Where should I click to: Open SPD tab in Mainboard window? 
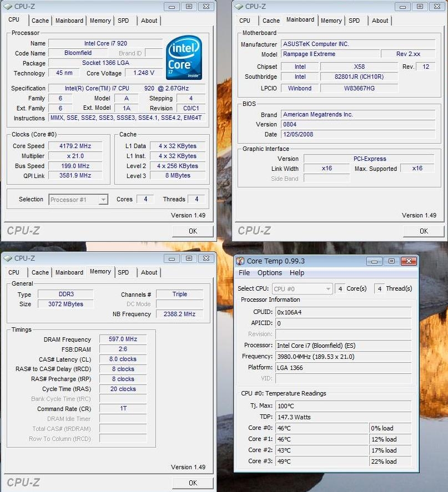(354, 21)
